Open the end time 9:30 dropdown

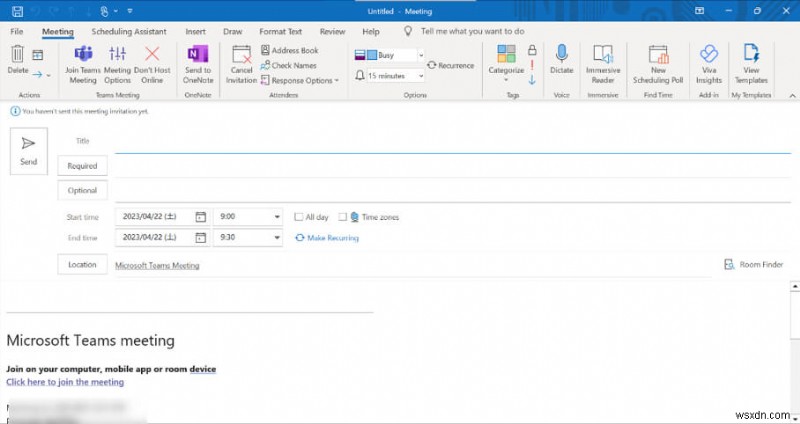[277, 237]
